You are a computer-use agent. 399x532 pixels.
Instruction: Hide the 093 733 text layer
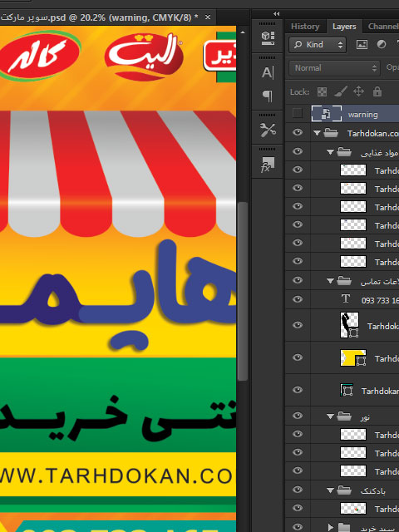click(x=298, y=299)
